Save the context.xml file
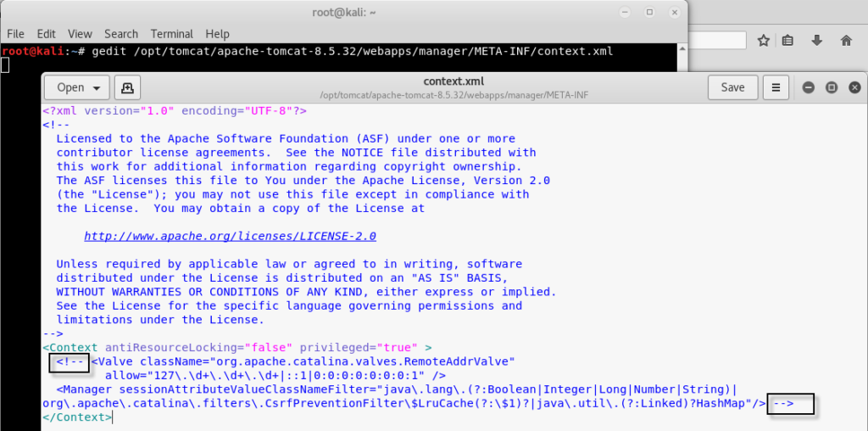Viewport: 868px width, 431px height. pyautogui.click(x=732, y=87)
